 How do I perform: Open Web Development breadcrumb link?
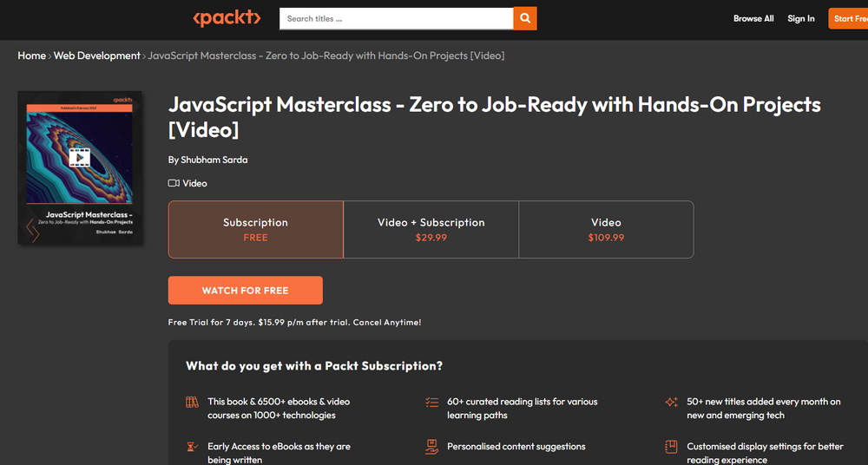pos(97,56)
